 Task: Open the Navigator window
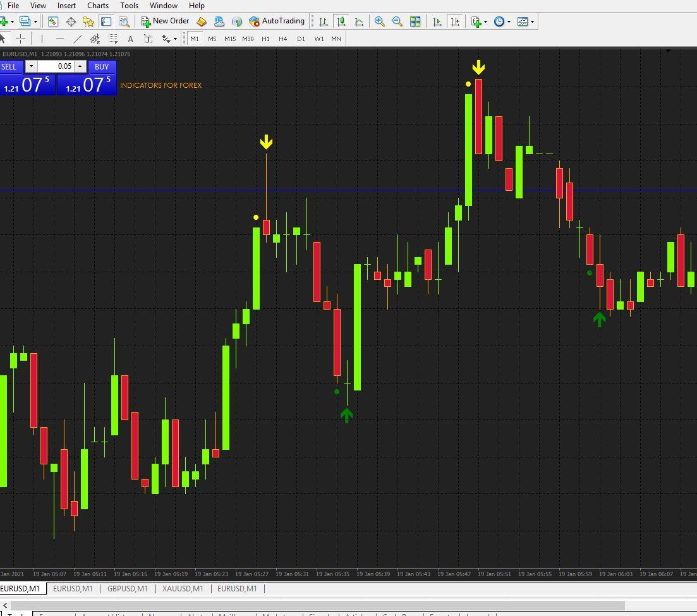89,21
